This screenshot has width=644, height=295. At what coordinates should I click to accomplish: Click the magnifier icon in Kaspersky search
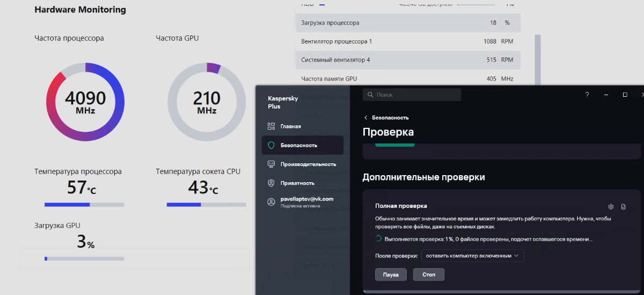370,95
